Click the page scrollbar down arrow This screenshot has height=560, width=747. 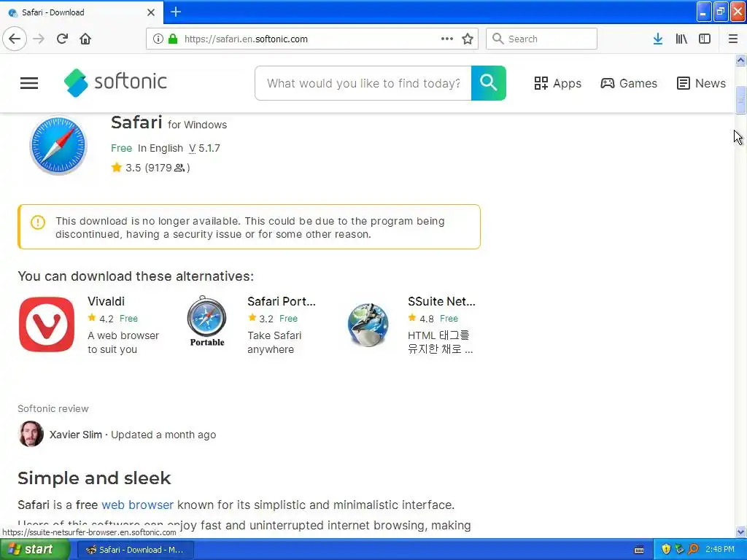point(740,532)
